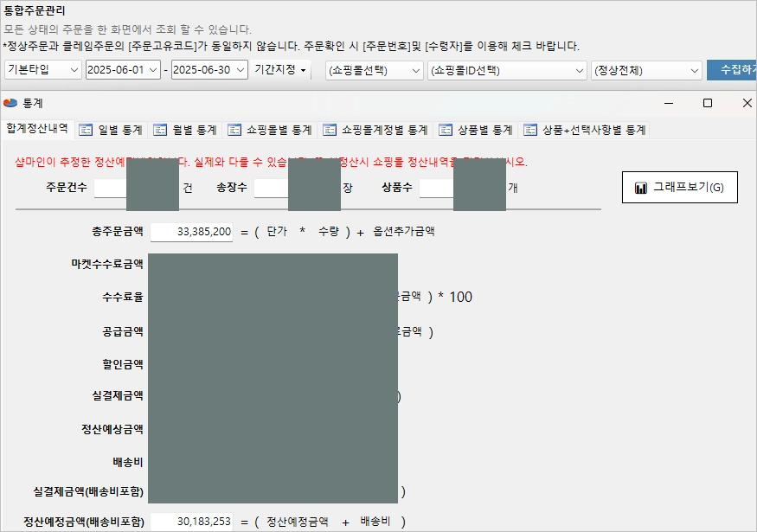Maximize the 통계 window
Image resolution: width=757 pixels, height=532 pixels.
[708, 103]
